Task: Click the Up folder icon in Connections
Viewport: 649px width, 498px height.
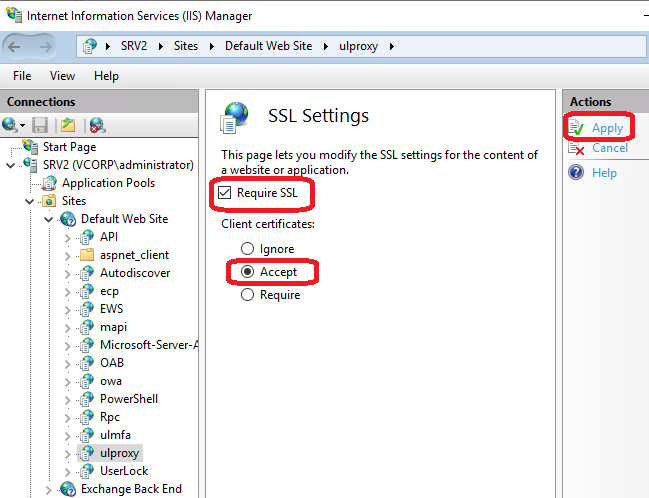Action: coord(67,125)
